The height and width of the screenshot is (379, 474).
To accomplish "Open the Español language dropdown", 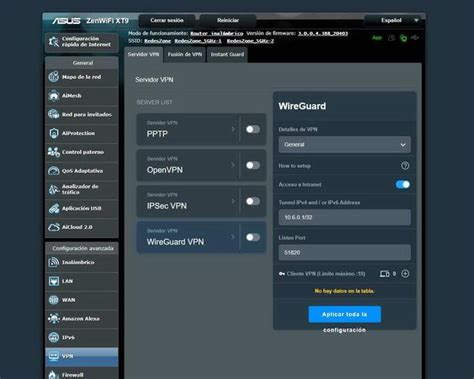I will click(x=394, y=20).
